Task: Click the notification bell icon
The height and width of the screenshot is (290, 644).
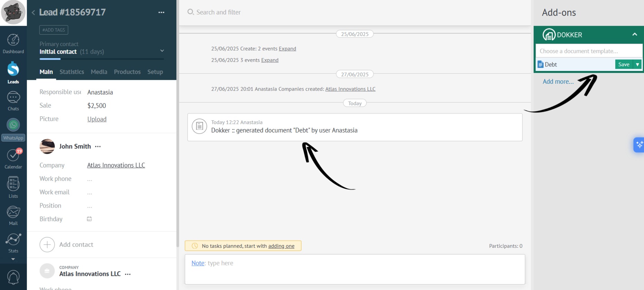Action: click(x=13, y=277)
